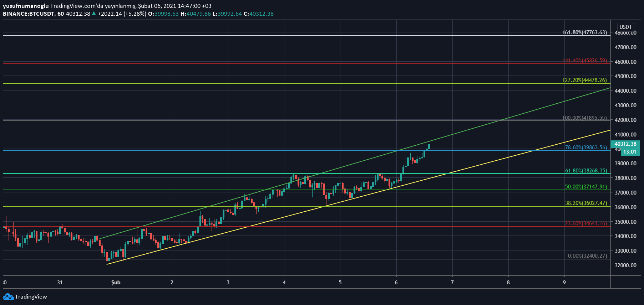Click the current price tag 40312.38
Screen dimensions: 644x305
pos(625,144)
